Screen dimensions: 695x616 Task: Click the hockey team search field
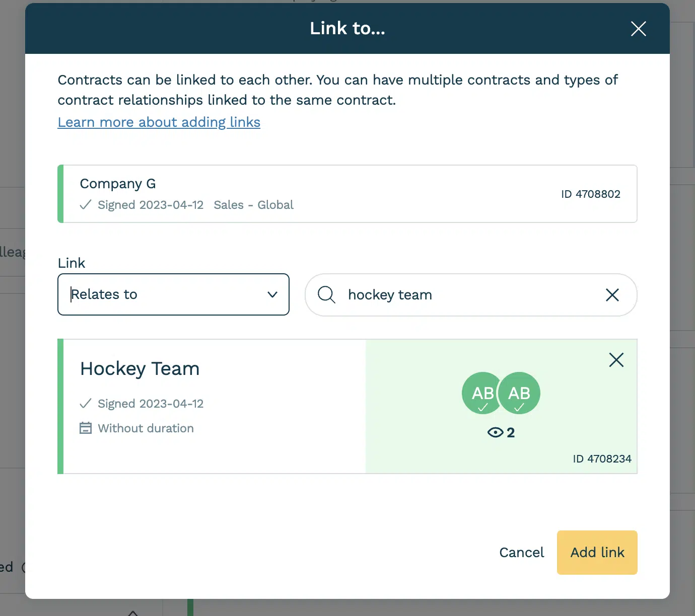point(471,295)
